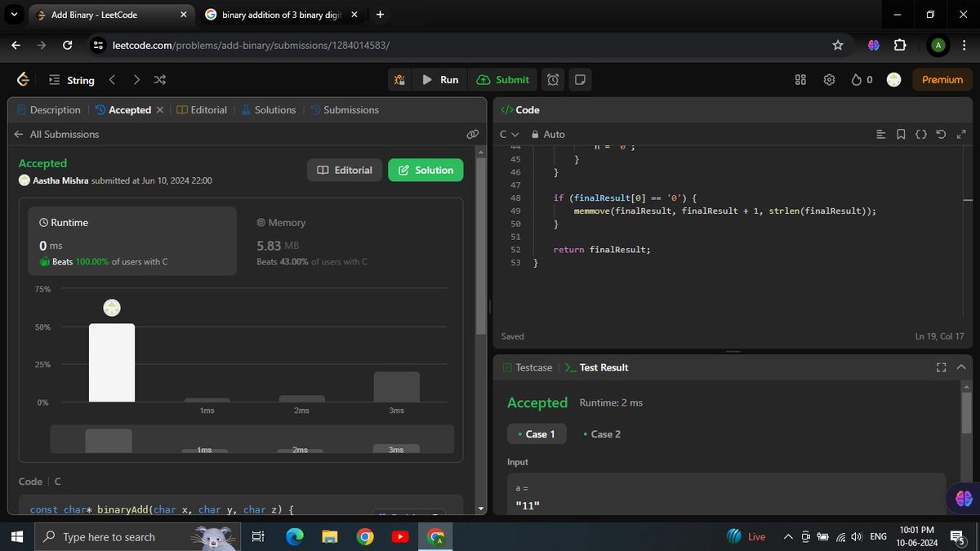Close the Accepted tab
Viewport: 980px width, 551px height.
coord(159,109)
